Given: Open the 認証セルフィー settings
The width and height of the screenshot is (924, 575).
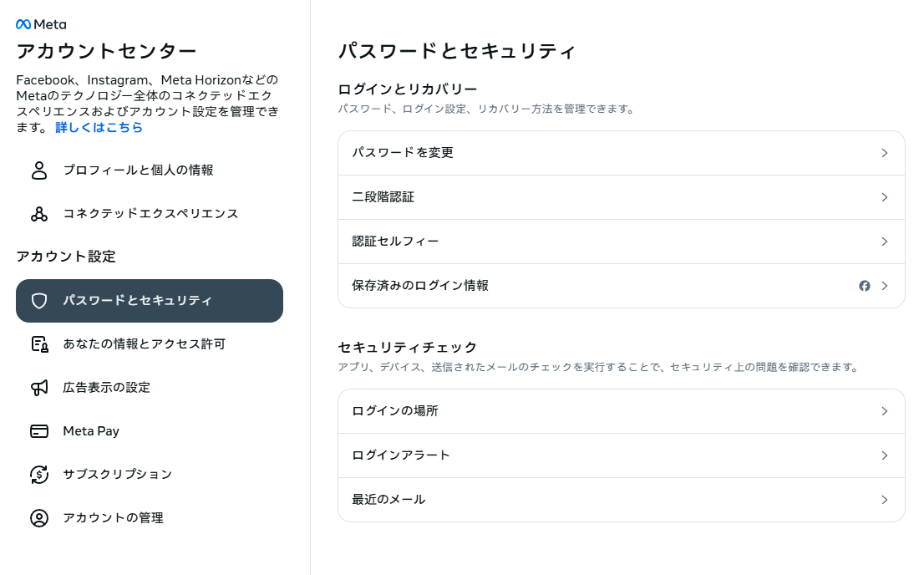Looking at the screenshot, I should click(621, 242).
